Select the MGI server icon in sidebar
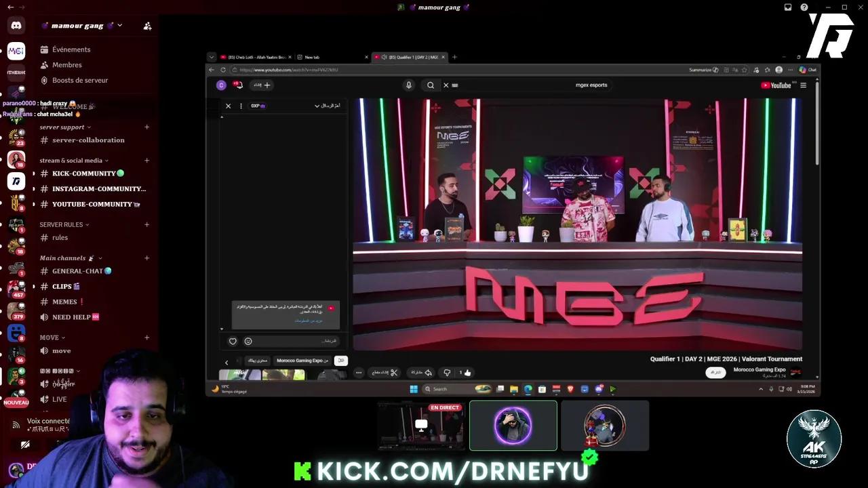The image size is (868, 488). coord(16,51)
